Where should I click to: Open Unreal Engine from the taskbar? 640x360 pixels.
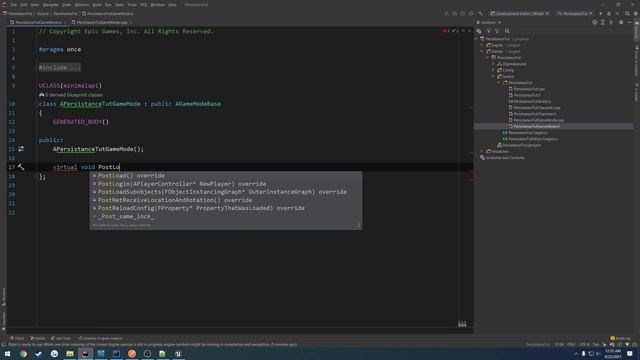pos(178,353)
